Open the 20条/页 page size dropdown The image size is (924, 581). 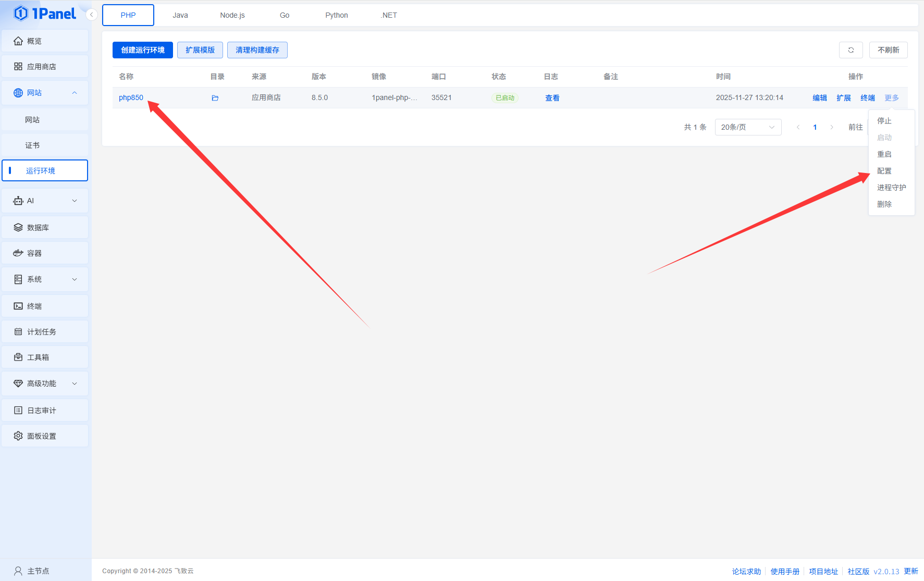click(x=747, y=127)
